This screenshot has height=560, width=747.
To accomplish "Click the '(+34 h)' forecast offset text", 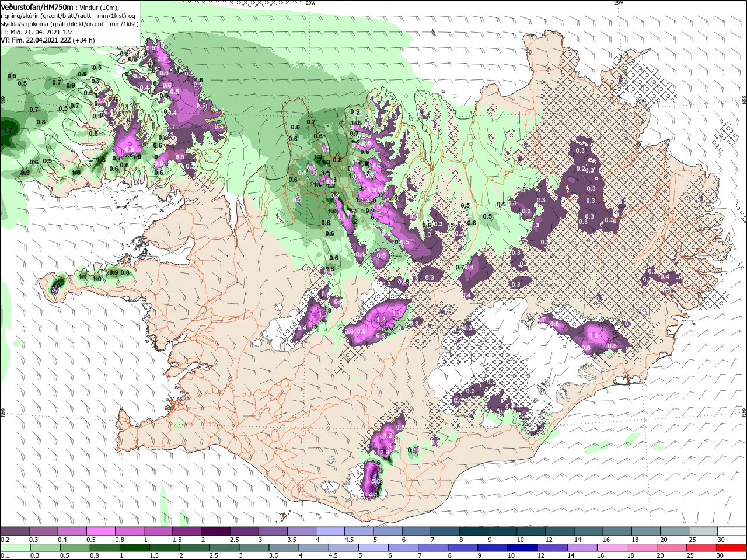I will pyautogui.click(x=84, y=41).
